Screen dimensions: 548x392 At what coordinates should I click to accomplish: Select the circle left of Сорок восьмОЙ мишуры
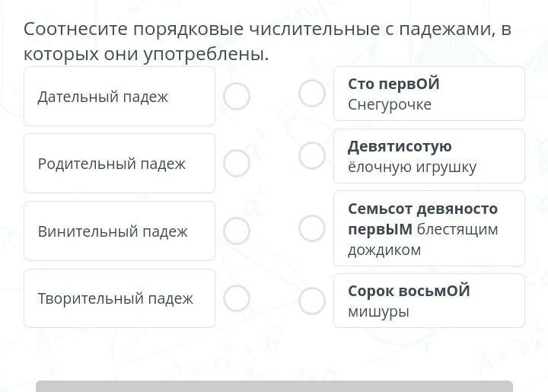(x=312, y=301)
